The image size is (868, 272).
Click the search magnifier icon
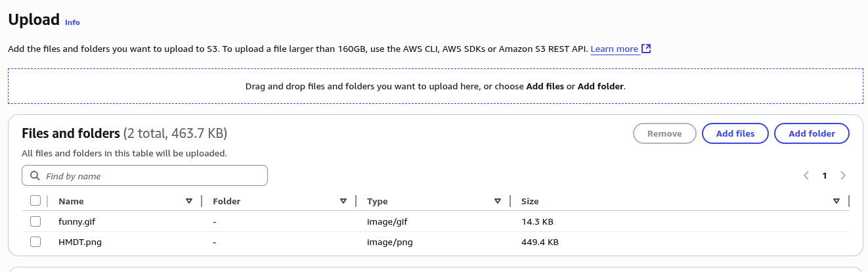(34, 176)
